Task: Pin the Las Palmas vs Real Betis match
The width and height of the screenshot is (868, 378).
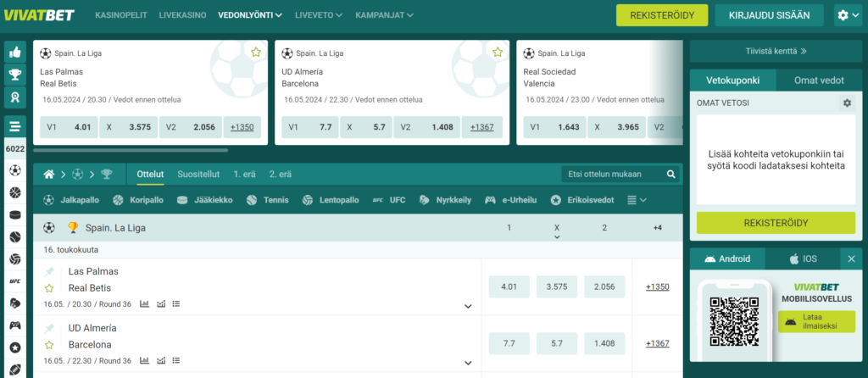Action: point(49,271)
